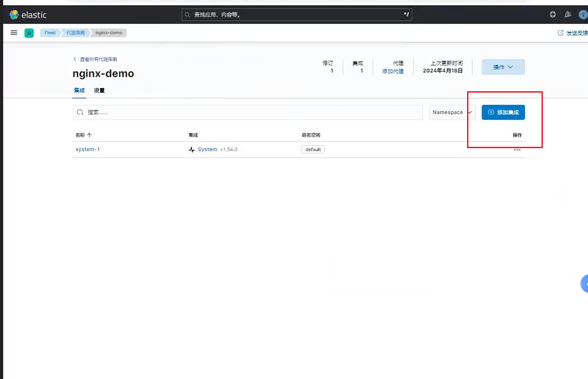The width and height of the screenshot is (588, 379).
Task: Open the Actions dropdown button
Action: (x=503, y=67)
